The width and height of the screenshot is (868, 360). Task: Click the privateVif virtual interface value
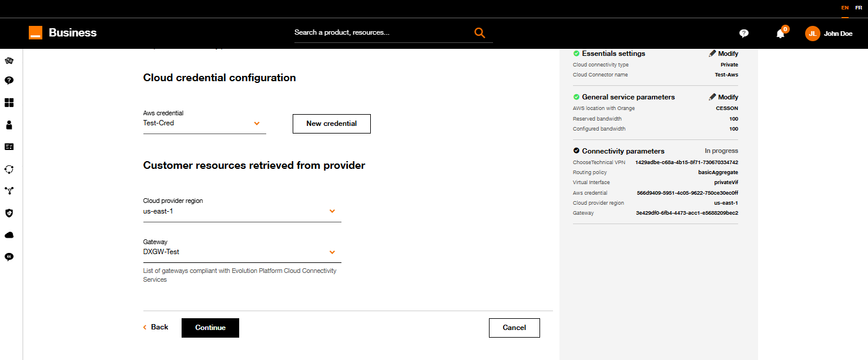pyautogui.click(x=726, y=182)
